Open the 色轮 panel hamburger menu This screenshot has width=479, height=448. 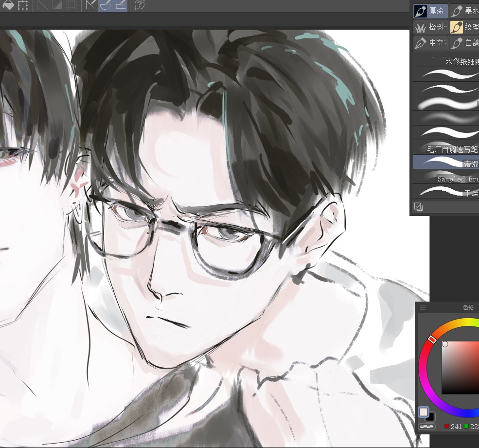pos(423,307)
